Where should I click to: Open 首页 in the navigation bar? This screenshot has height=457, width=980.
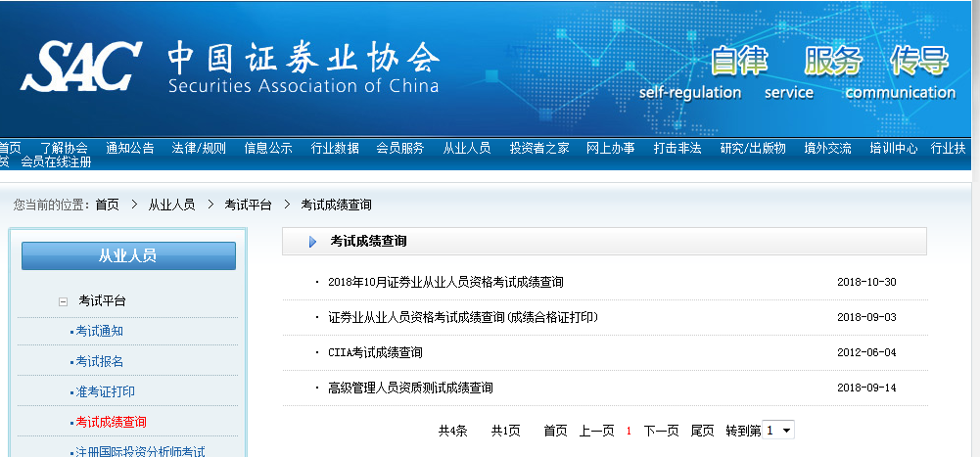10,148
